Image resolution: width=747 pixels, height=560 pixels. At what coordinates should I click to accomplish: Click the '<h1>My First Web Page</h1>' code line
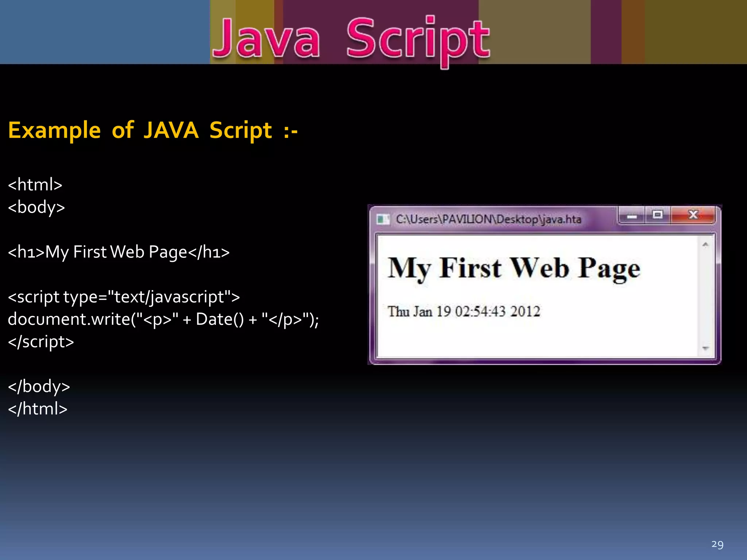119,252
